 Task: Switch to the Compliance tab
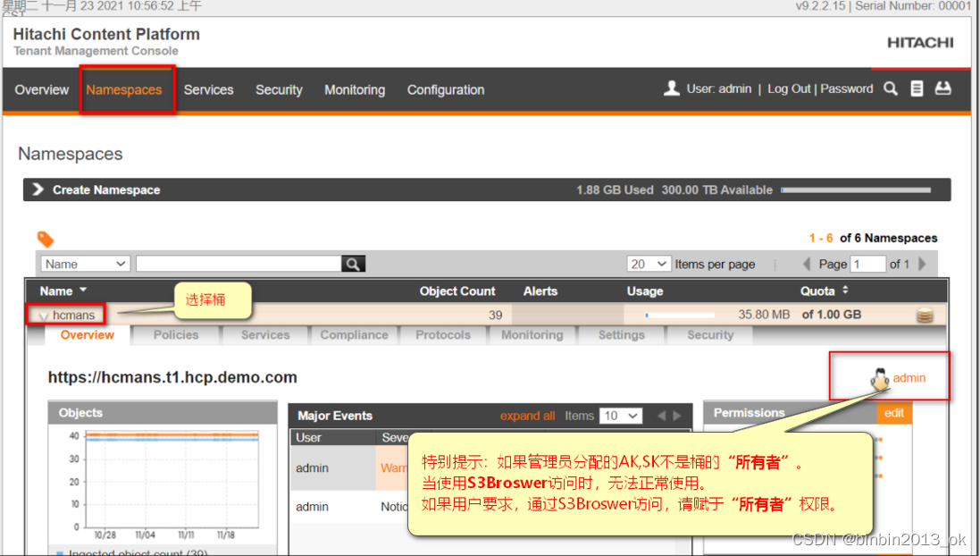pyautogui.click(x=355, y=335)
